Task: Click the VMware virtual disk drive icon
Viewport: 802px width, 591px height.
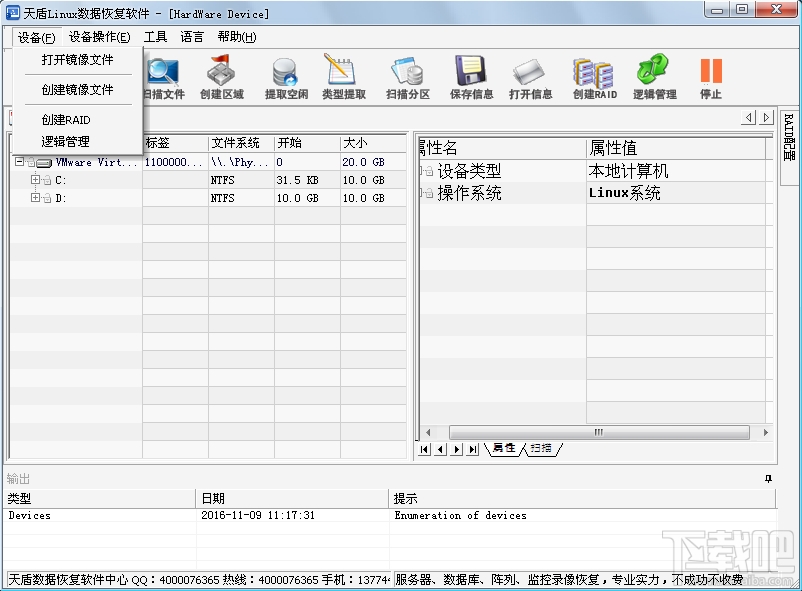Action: [x=44, y=163]
